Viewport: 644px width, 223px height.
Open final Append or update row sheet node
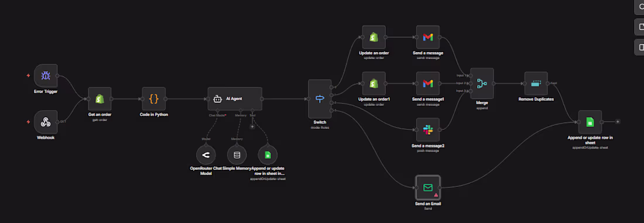pyautogui.click(x=590, y=122)
